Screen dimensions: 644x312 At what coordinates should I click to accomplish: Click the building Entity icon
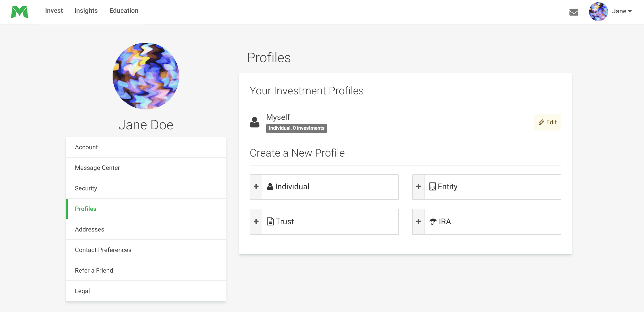[432, 187]
